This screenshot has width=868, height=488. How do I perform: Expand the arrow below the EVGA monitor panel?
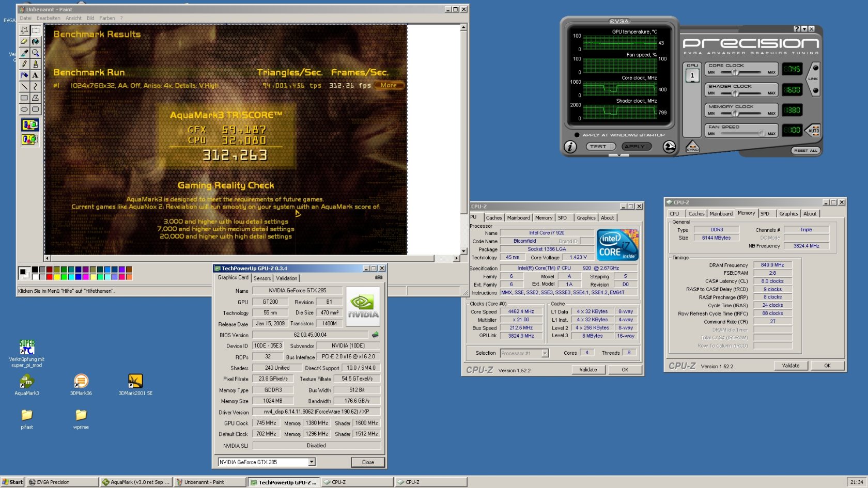click(x=619, y=155)
